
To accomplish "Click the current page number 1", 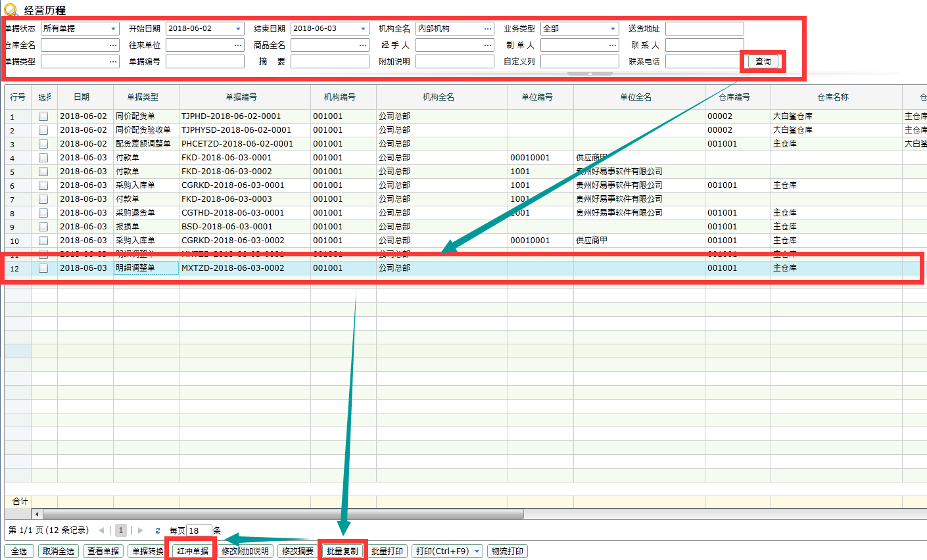I will pyautogui.click(x=121, y=530).
